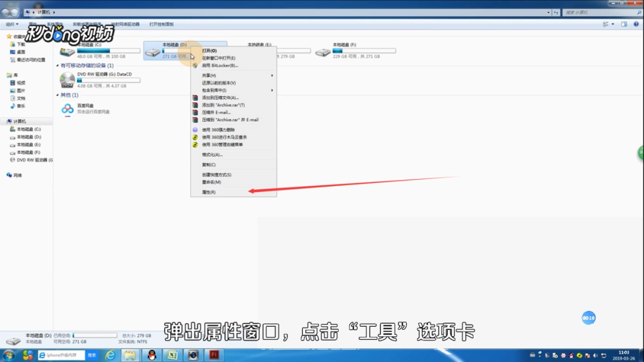Click the iPhone升级内存 taskbar search box
Image resolution: width=644 pixels, height=362 pixels.
[61, 355]
